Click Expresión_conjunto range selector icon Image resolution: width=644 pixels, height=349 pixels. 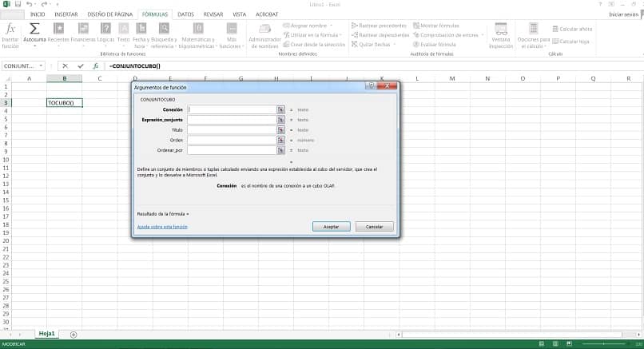point(280,120)
